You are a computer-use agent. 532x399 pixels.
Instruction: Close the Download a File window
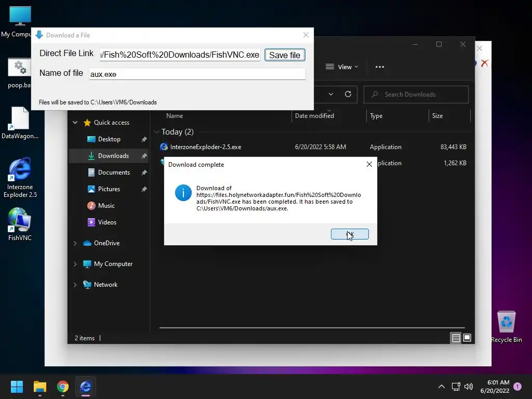point(305,35)
